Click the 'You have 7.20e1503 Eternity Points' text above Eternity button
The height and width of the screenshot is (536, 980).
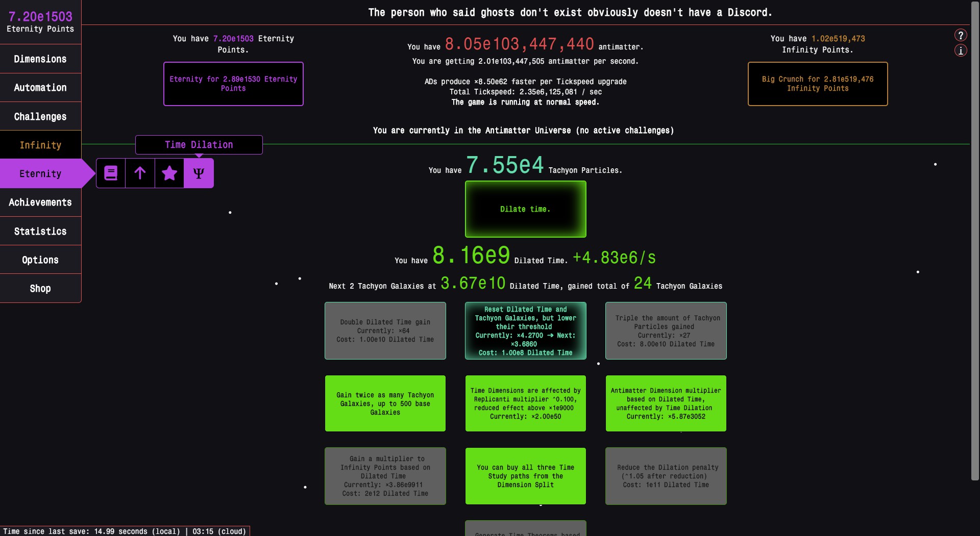click(233, 44)
